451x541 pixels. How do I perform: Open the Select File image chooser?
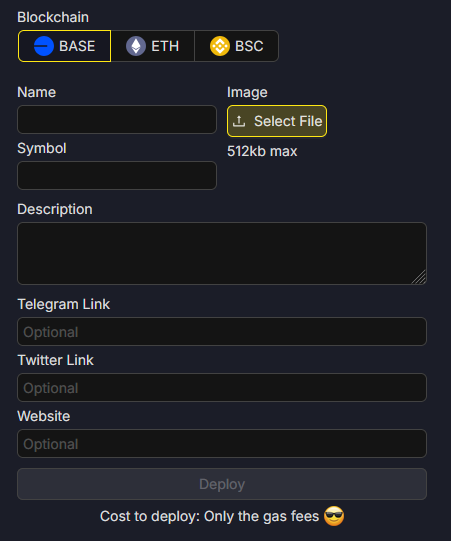coord(277,121)
